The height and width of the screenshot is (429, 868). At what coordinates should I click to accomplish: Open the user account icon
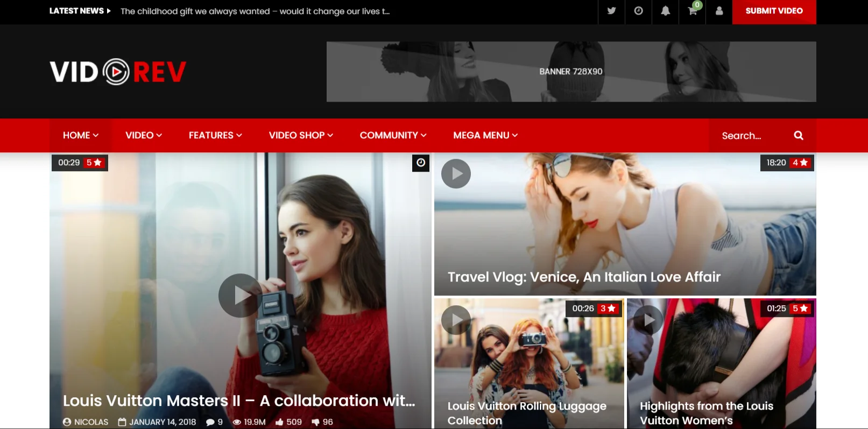tap(719, 11)
